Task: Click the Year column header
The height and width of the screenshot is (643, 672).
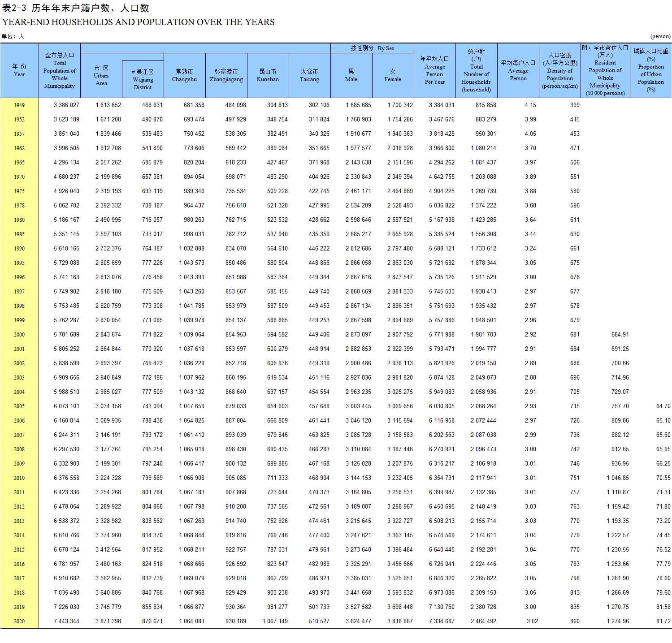Action: pos(19,70)
